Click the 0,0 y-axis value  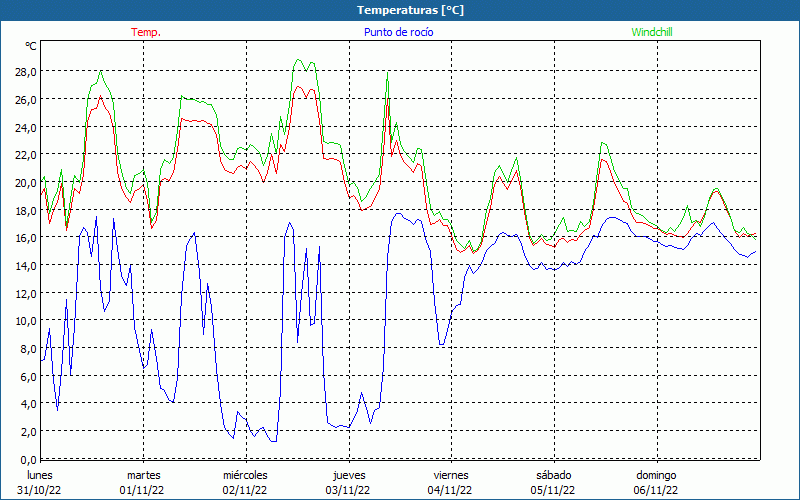(28, 460)
